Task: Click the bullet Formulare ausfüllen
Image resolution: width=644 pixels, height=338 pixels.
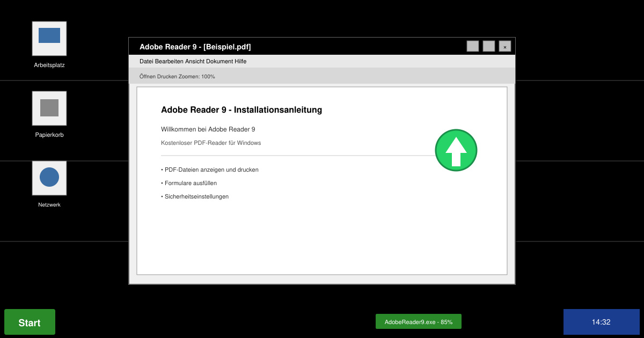Action: tap(189, 183)
